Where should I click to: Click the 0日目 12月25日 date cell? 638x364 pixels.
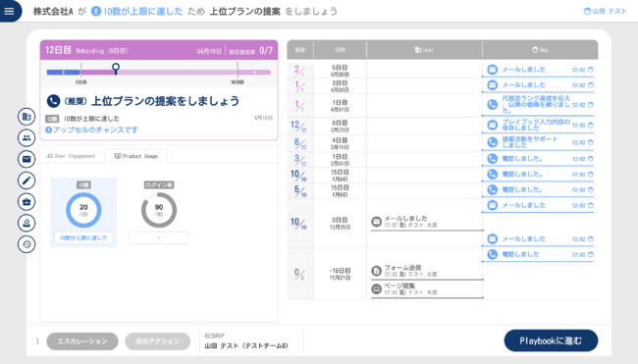tap(340, 224)
